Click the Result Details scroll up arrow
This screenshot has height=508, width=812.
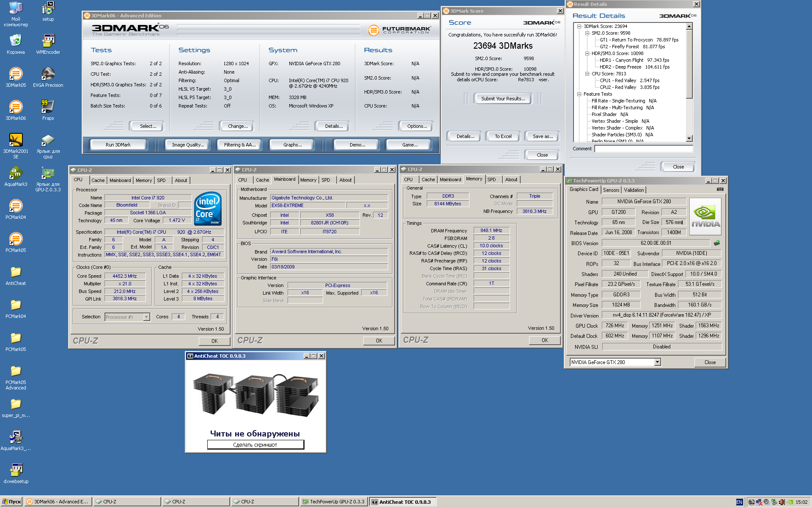[689, 26]
